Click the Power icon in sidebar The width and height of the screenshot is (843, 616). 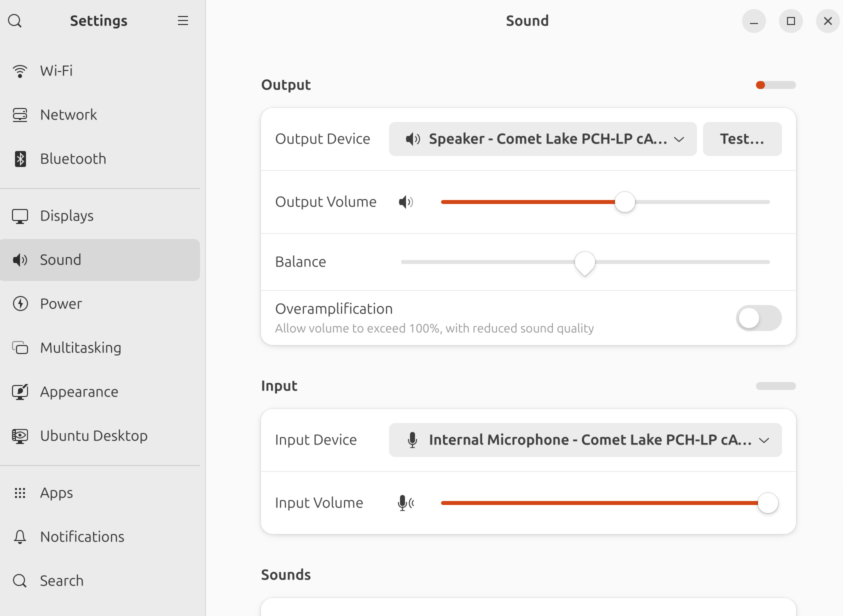tap(20, 304)
